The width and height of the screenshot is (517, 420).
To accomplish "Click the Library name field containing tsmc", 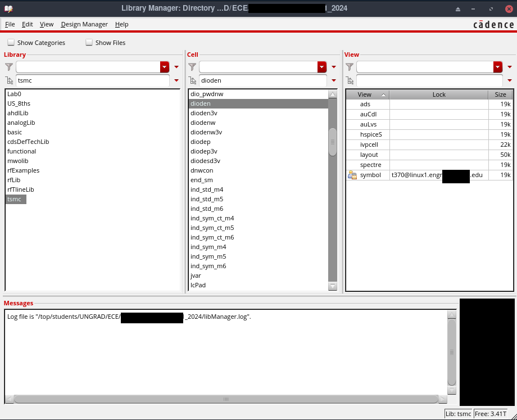I will [93, 80].
